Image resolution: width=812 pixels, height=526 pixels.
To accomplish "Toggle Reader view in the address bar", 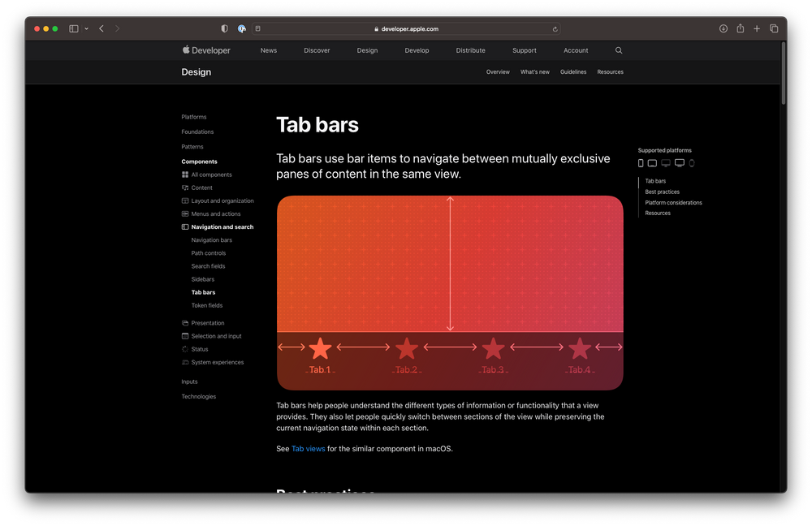I will coord(257,28).
